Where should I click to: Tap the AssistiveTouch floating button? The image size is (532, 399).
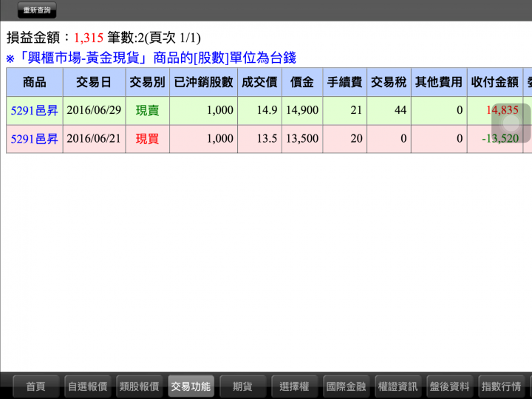[x=511, y=123]
